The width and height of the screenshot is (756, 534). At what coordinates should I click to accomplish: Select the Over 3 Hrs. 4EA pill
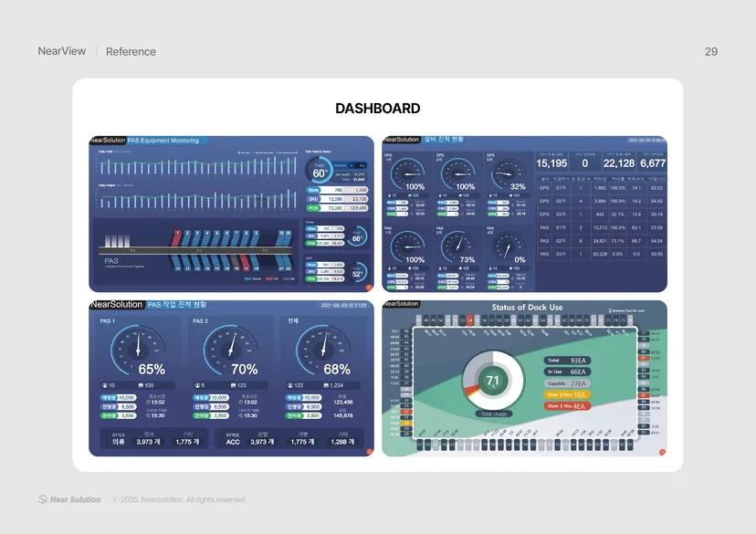click(567, 406)
